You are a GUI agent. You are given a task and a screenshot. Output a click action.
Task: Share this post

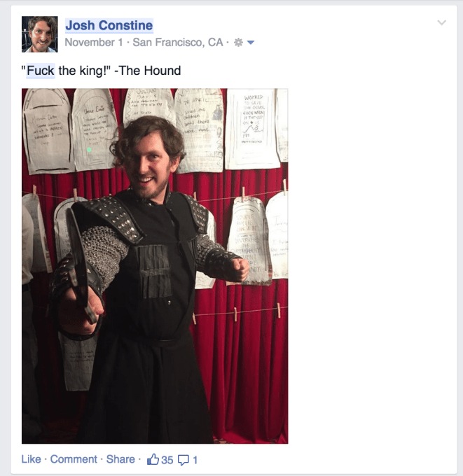(x=120, y=459)
